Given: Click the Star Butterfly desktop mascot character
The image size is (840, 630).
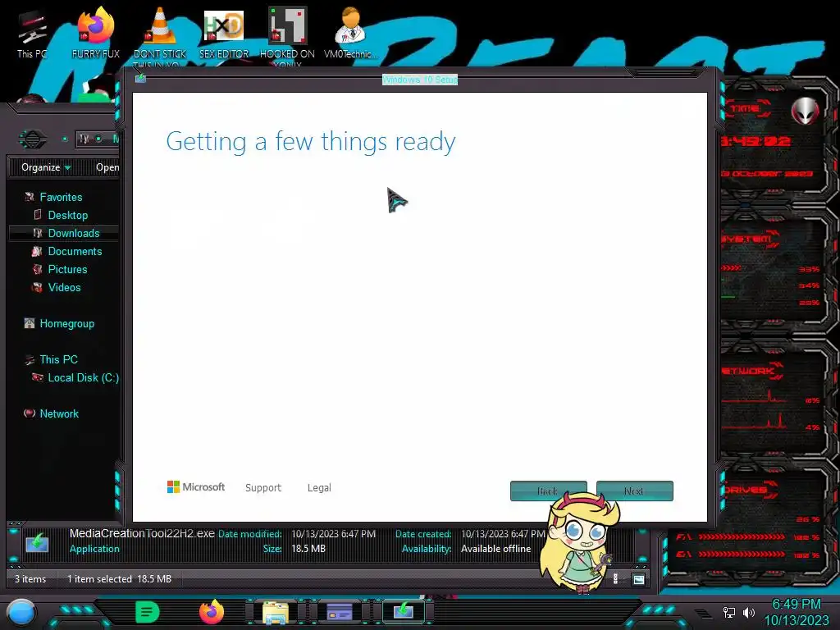Looking at the screenshot, I should point(580,542).
